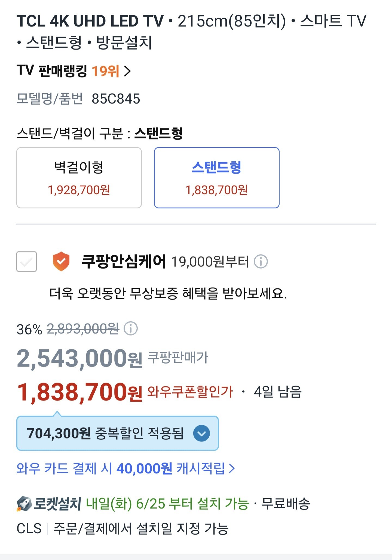The height and width of the screenshot is (560, 392).
Task: Open the TV 판매랭킹 19위 link
Action: pyautogui.click(x=68, y=71)
